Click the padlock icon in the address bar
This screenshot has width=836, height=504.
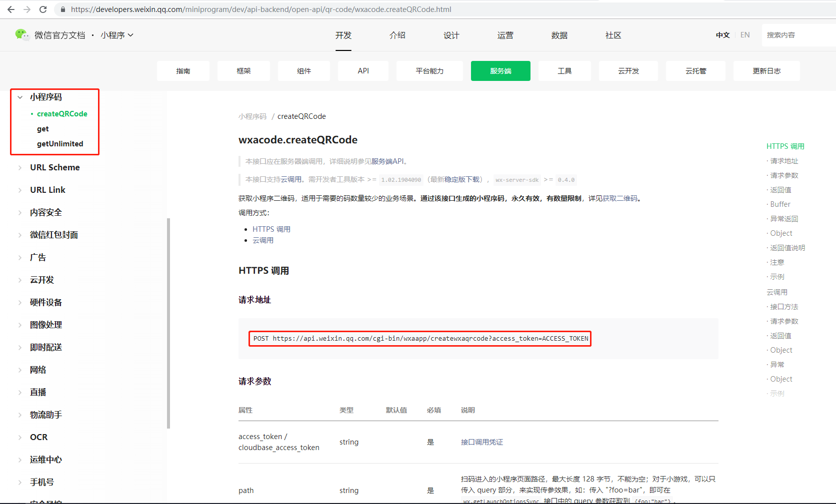point(63,9)
